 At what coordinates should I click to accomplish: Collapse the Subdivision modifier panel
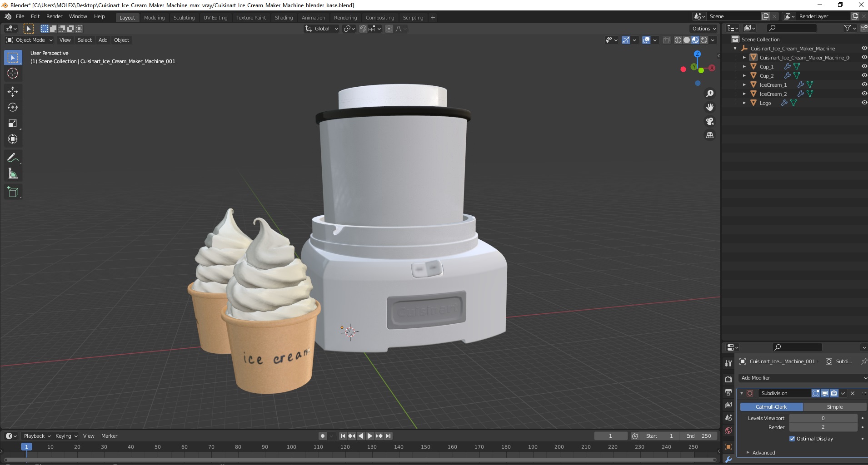point(742,393)
